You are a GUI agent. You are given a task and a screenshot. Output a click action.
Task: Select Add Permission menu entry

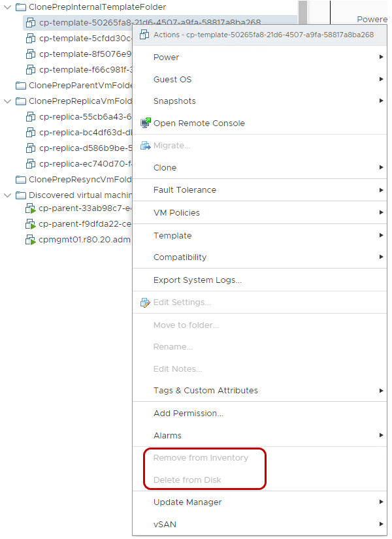tap(188, 413)
